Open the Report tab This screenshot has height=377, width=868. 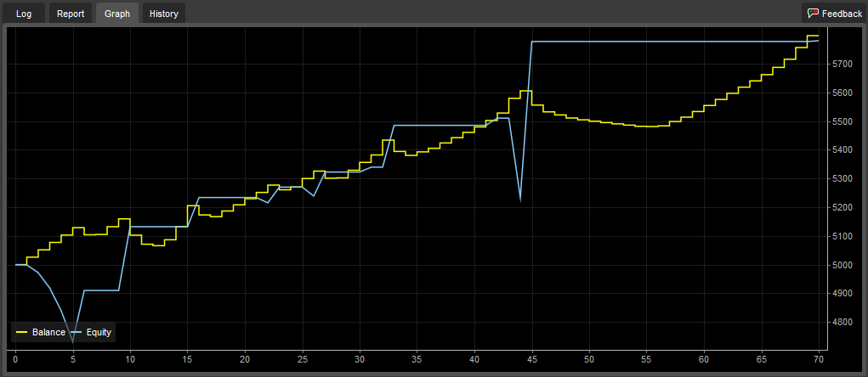tap(71, 14)
